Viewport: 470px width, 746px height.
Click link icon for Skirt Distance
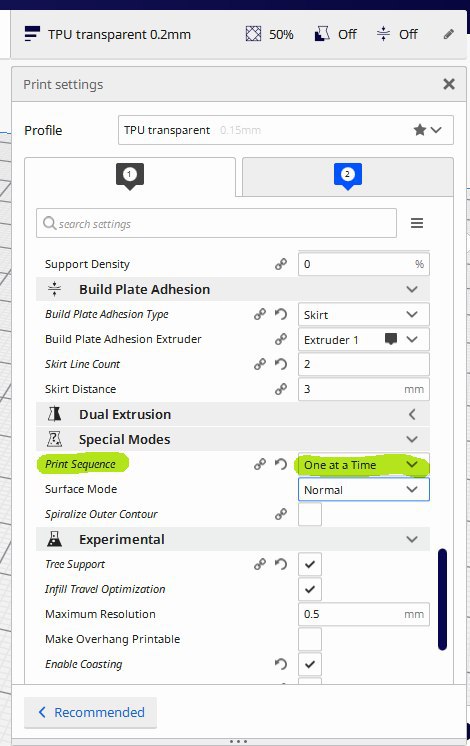point(281,389)
